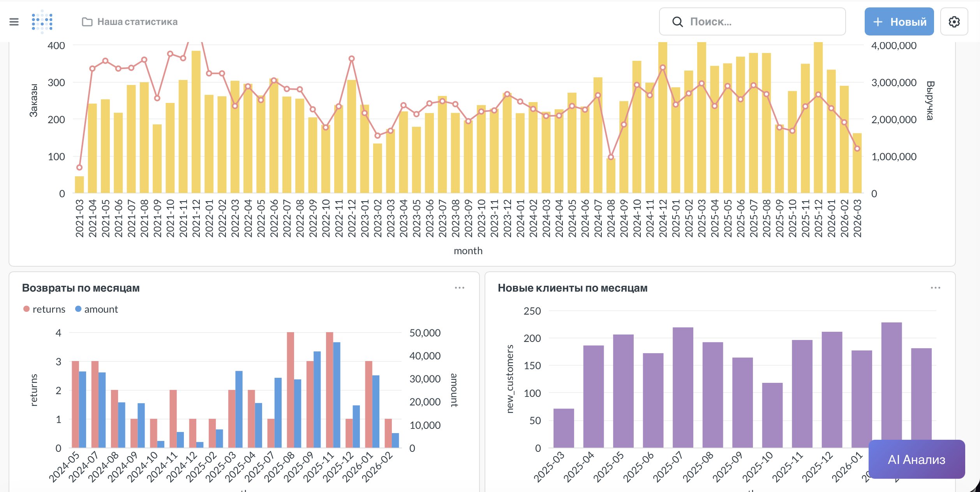Open ellipsis menu on Возвраты по месяцам card

[x=459, y=288]
